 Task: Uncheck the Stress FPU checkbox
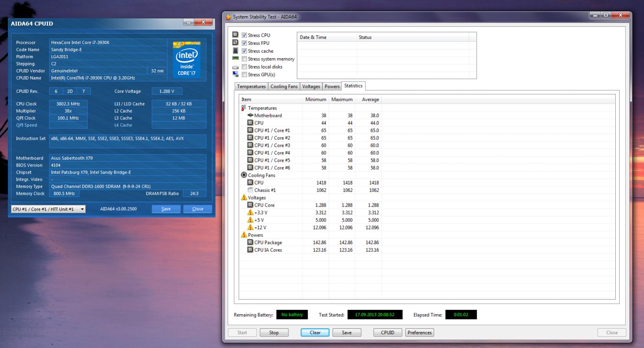tap(244, 43)
